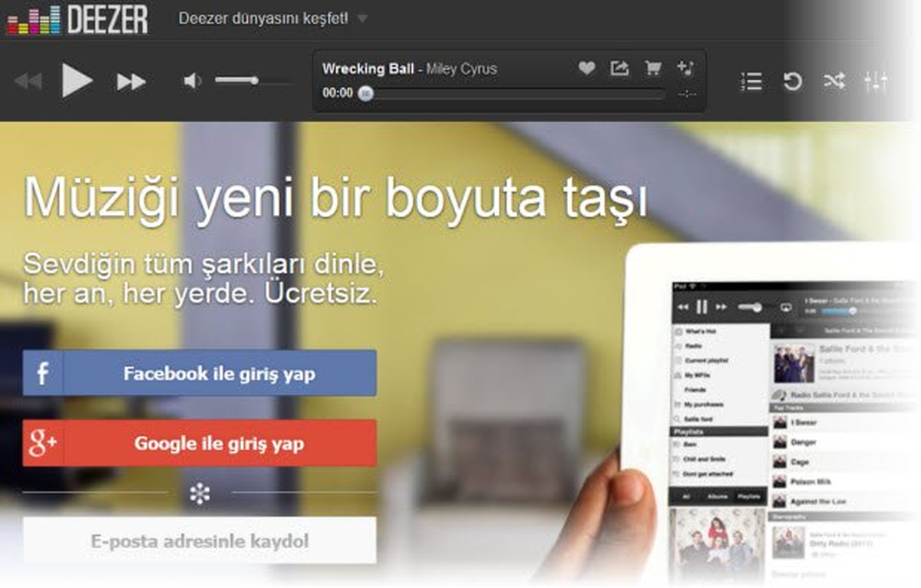Add the track to favorites with the heart icon
921x588 pixels.
click(586, 68)
